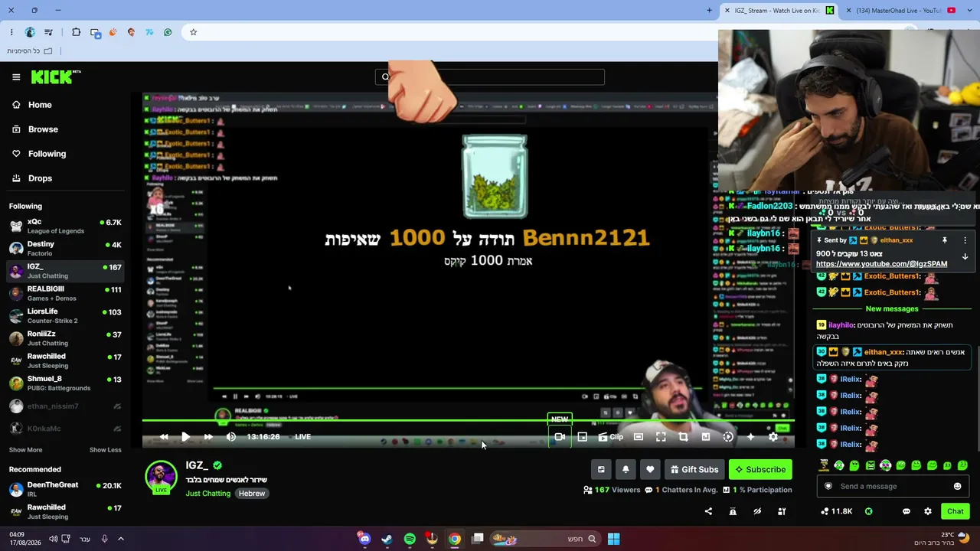The width and height of the screenshot is (980, 551).
Task: Click the chat message input field
Action: (x=893, y=487)
